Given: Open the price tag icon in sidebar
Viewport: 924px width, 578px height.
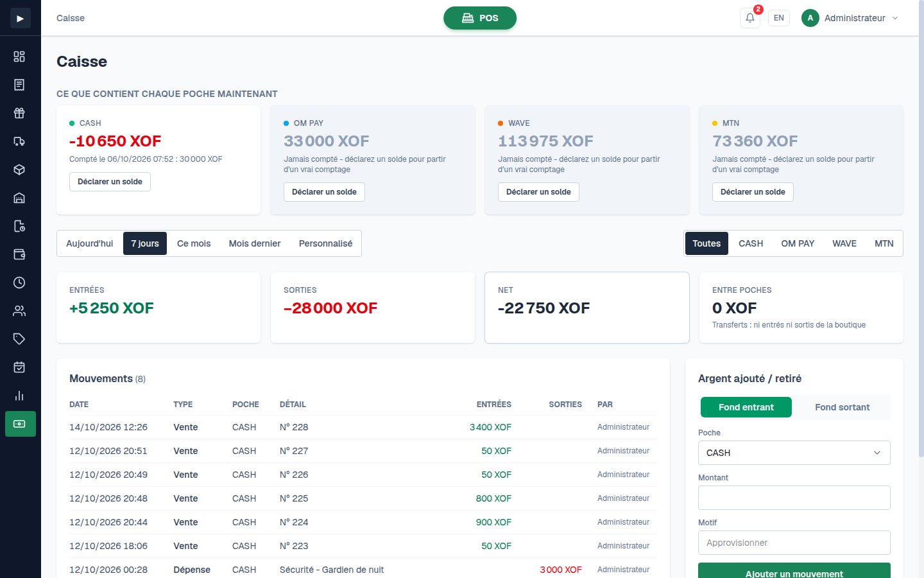Looking at the screenshot, I should (x=19, y=339).
